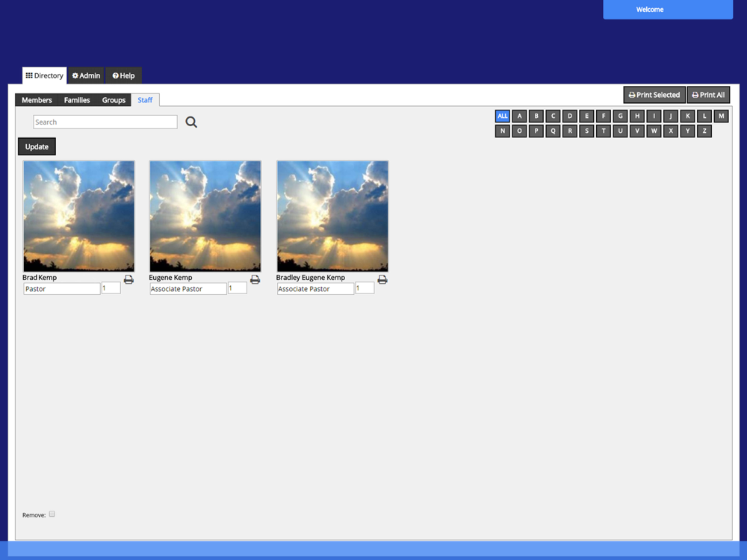Select the Staff tab
This screenshot has height=560, width=747.
coord(145,100)
